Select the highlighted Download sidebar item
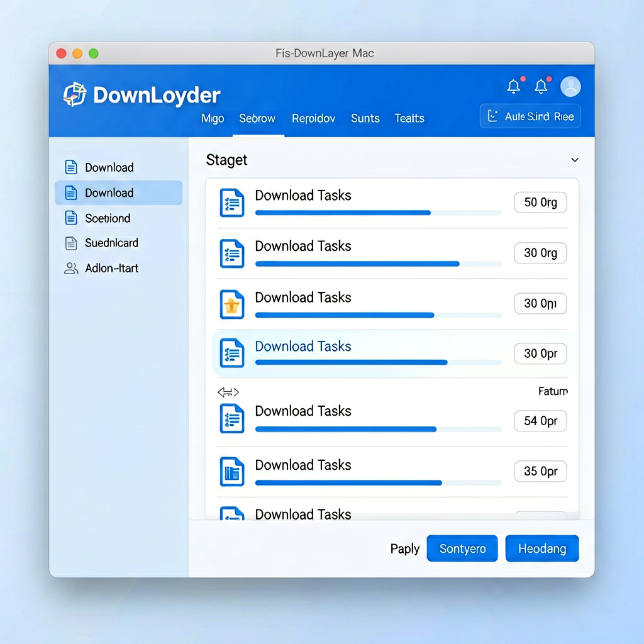 (118, 192)
